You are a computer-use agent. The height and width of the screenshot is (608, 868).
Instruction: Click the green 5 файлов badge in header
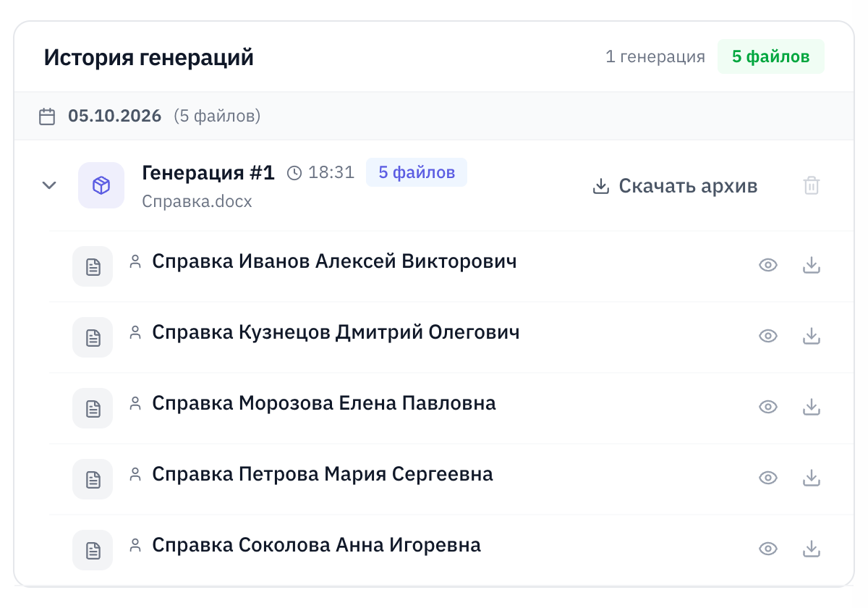pyautogui.click(x=771, y=56)
